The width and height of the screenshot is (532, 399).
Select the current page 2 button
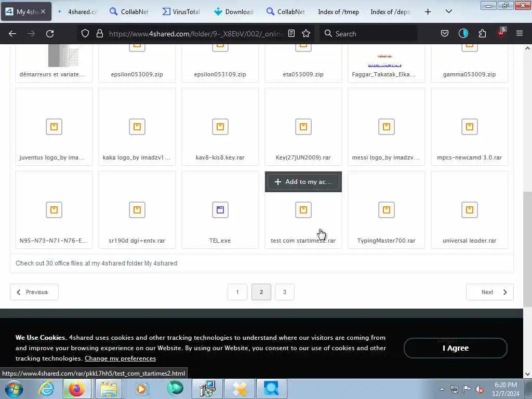click(261, 292)
